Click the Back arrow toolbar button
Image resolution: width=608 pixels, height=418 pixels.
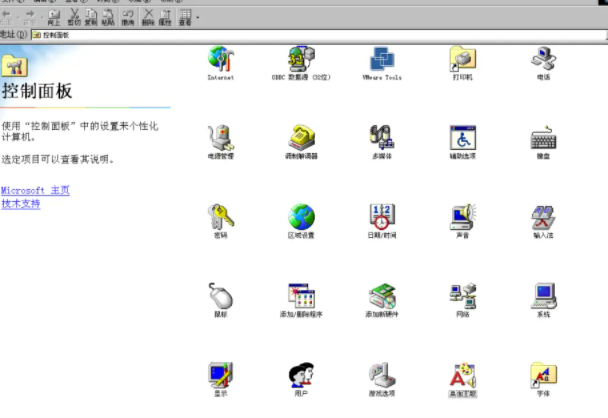click(7, 18)
